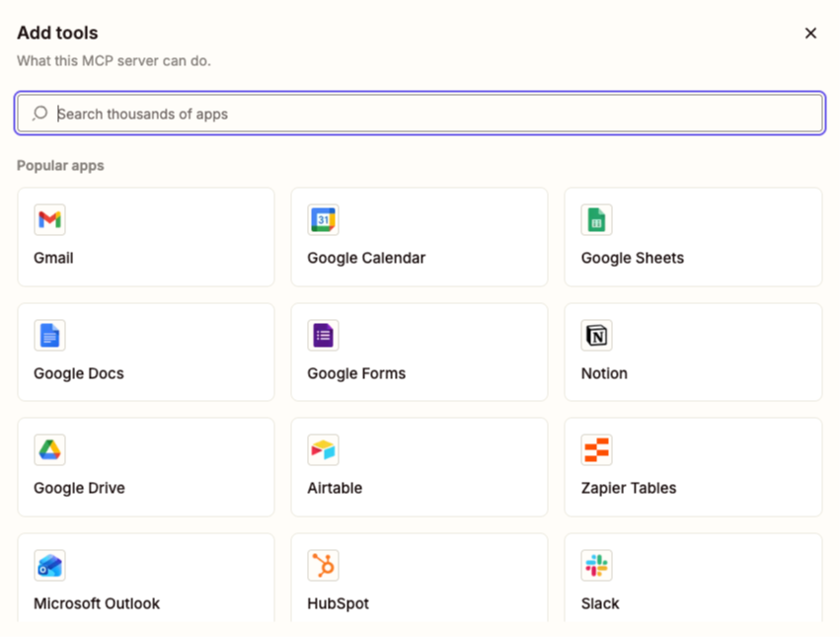Viewport: 840px width, 637px height.
Task: Select the Google Drive icon
Action: tap(49, 449)
